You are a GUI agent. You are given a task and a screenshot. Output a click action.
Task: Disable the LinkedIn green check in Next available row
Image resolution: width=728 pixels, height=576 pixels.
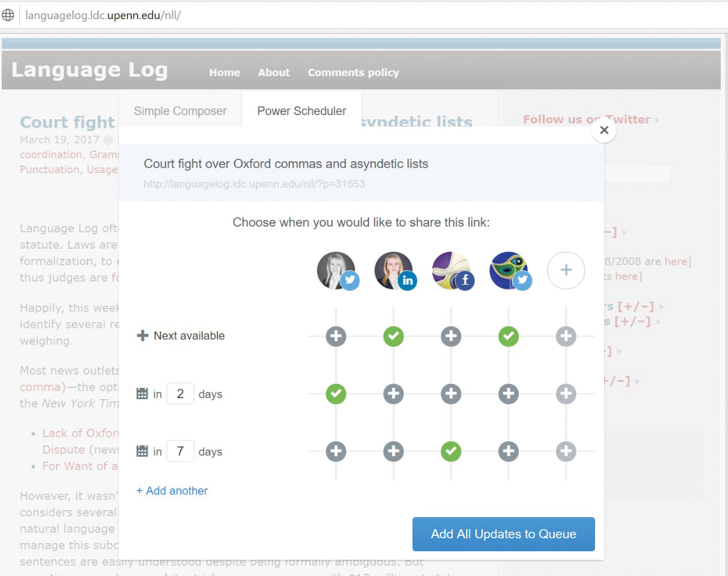pyautogui.click(x=393, y=336)
